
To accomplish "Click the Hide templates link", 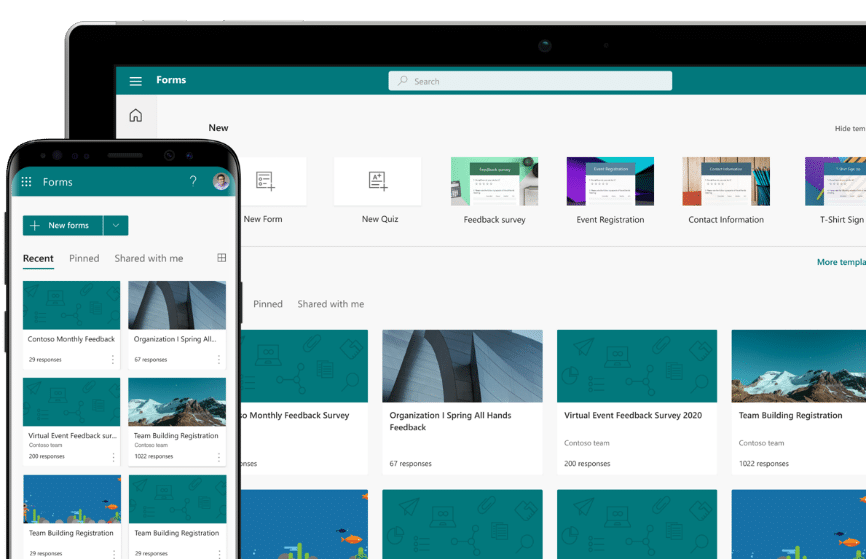I will 850,128.
